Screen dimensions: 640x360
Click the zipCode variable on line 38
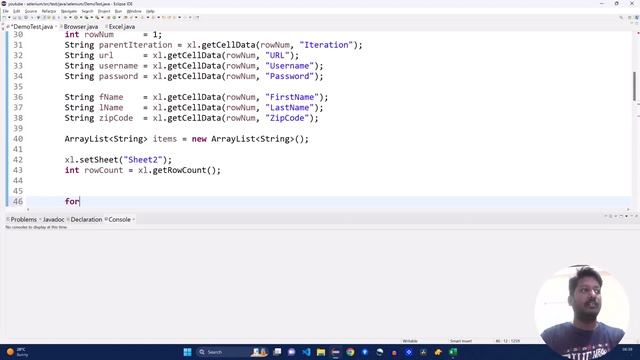click(x=116, y=118)
